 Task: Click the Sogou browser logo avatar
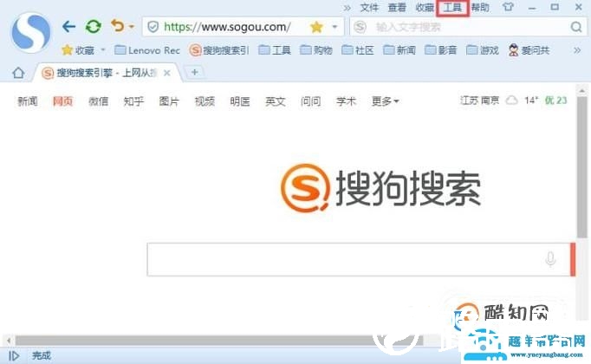tap(31, 32)
